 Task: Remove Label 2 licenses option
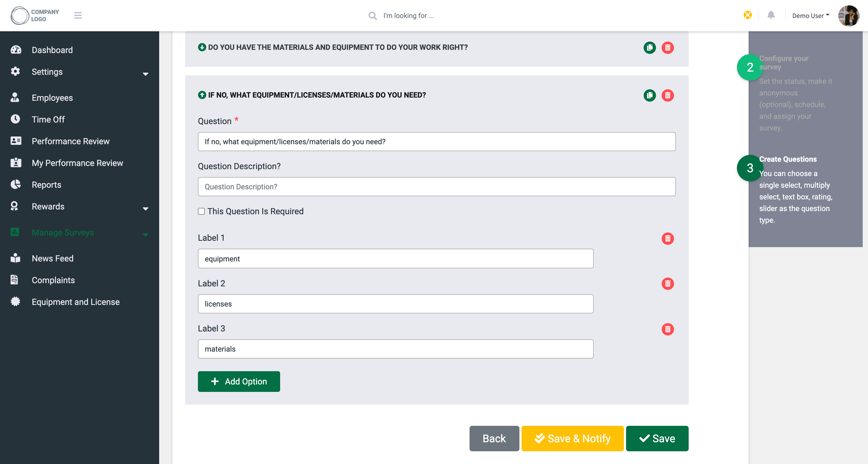point(667,283)
